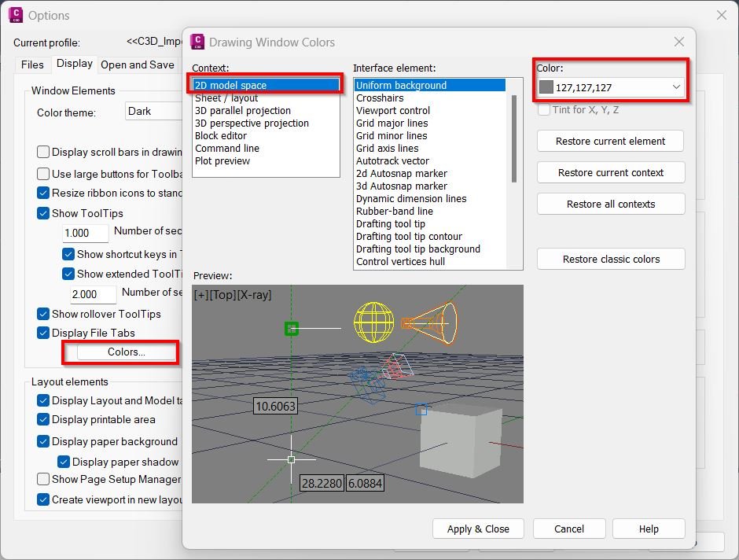The image size is (739, 560).
Task: Click the Civil 3D icon in Options title bar
Action: point(15,15)
